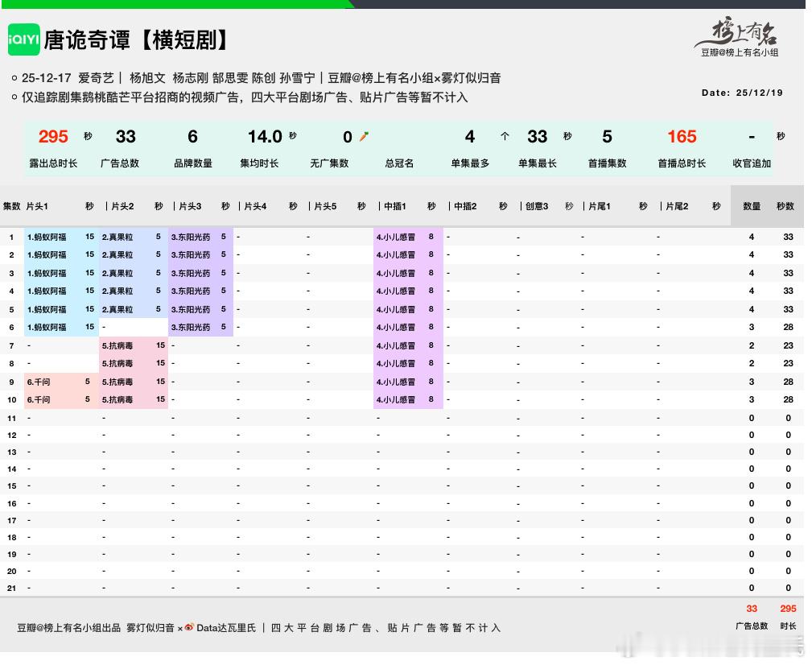This screenshot has width=812, height=665.
Task: Click the red 295 total exposure value
Action: (53, 137)
